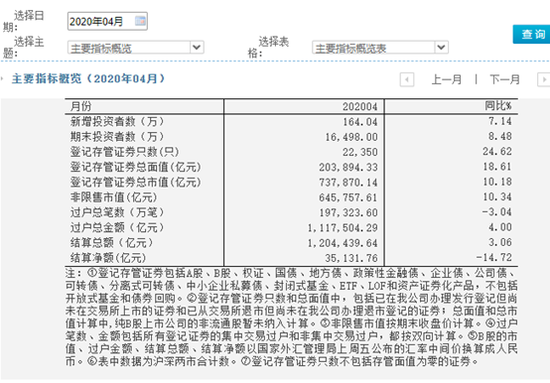This screenshot has height=383, width=550.
Task: Expand the 主要指标概览表 table dropdown
Action: point(441,47)
